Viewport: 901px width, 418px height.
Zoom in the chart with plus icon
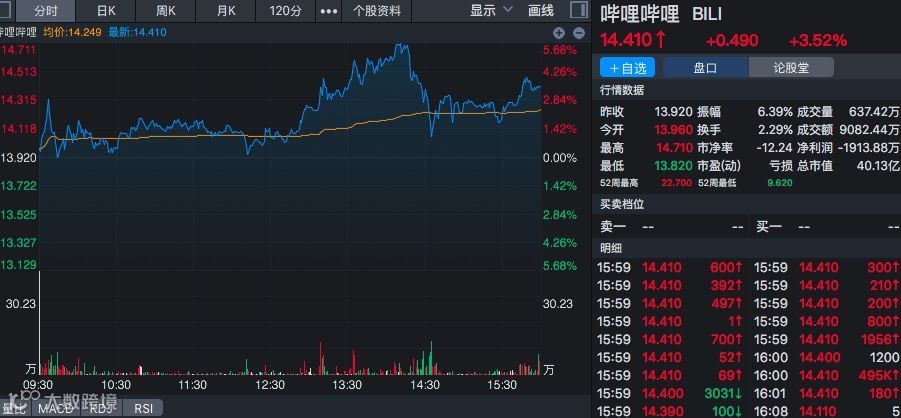(x=559, y=33)
